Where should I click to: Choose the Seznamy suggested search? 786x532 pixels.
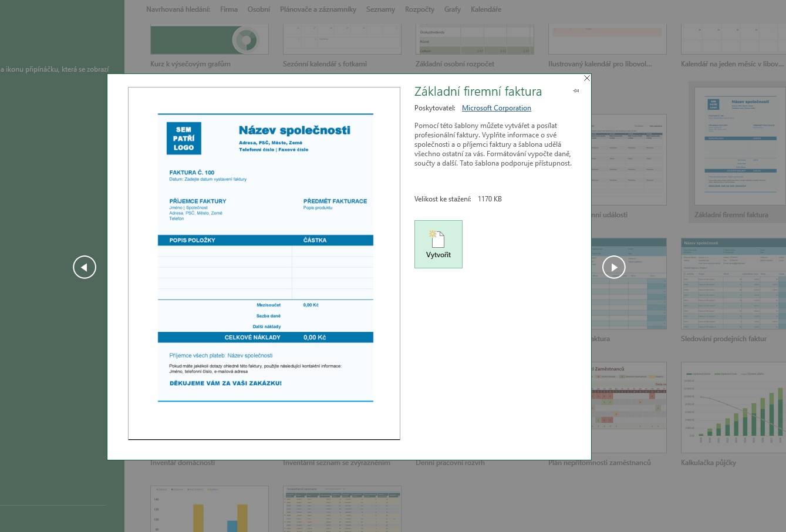[380, 9]
